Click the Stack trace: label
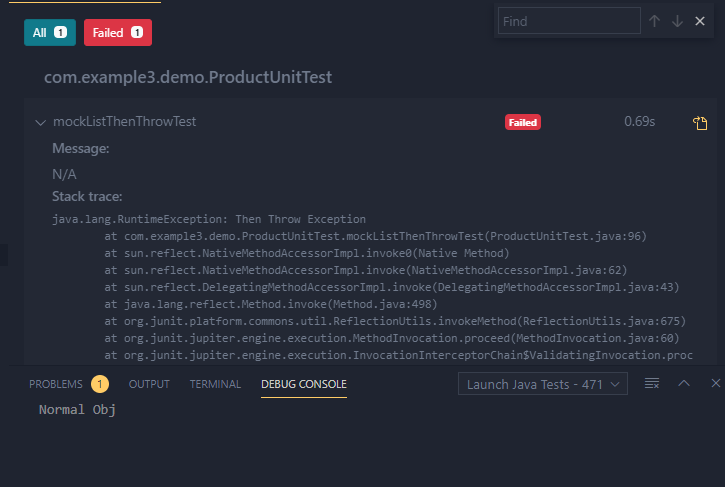725x487 pixels. tap(87, 197)
